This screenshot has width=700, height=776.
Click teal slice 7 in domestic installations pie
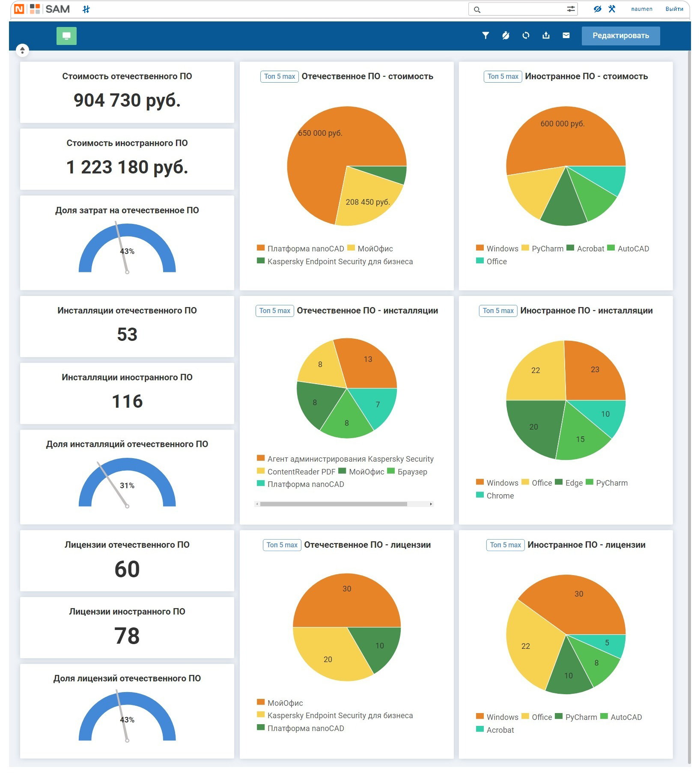coord(378,405)
